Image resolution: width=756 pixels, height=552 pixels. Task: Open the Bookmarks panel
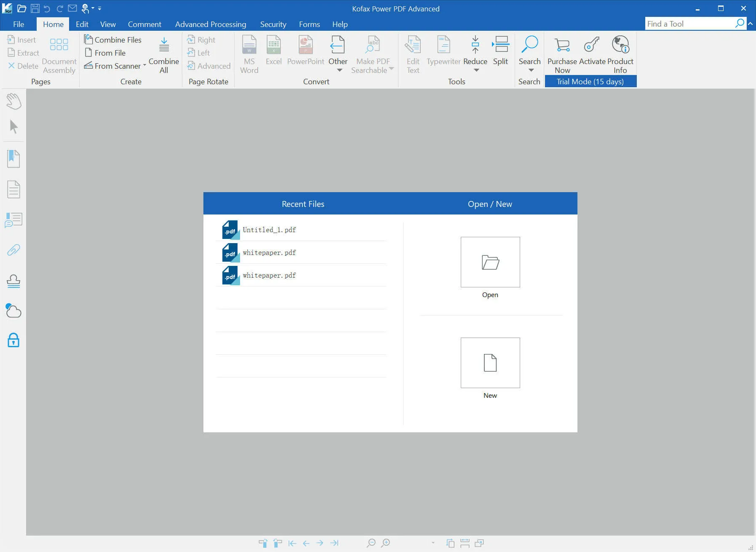pyautogui.click(x=13, y=159)
